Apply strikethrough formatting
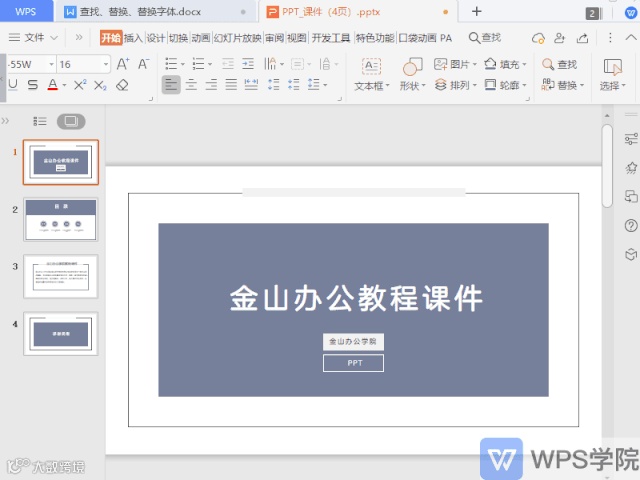 tap(33, 85)
